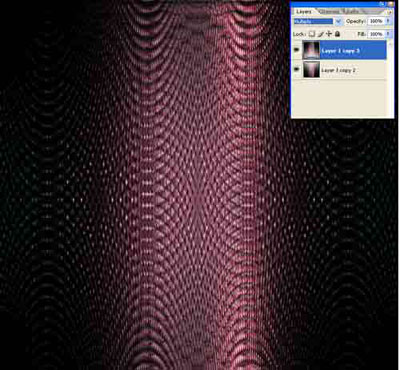Open the Layers palette flyout menu arrow
400x370 pixels.
[x=390, y=11]
